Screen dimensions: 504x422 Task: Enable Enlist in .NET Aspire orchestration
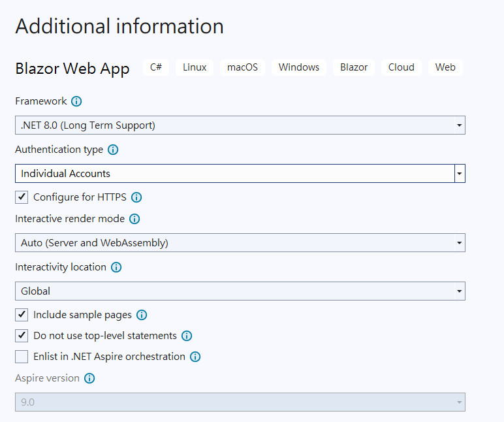pos(22,357)
